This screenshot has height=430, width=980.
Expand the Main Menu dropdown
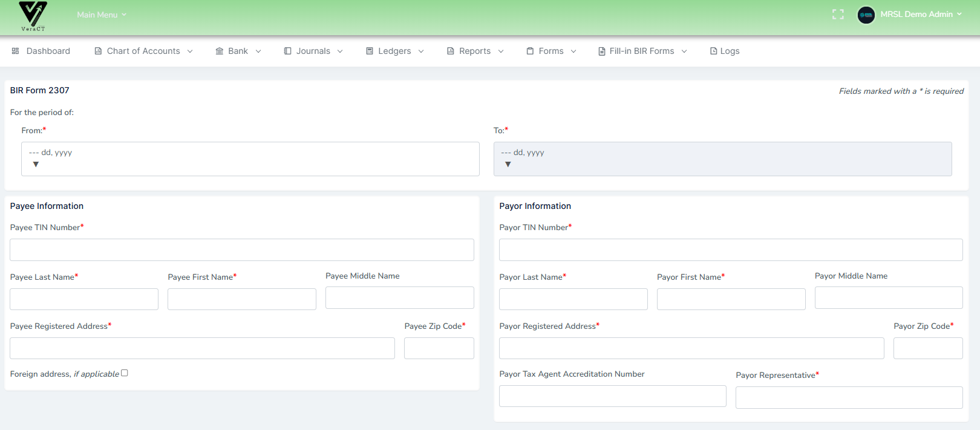[102, 15]
